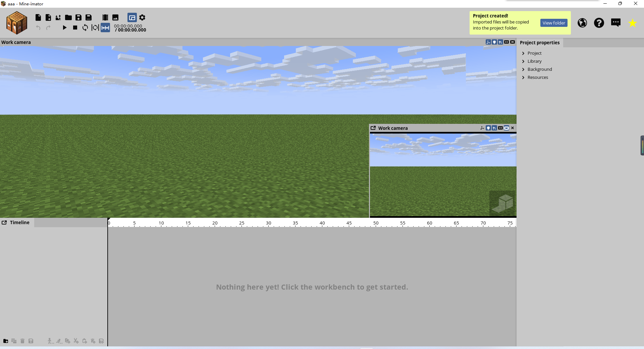Click the walk animation cycle icon
This screenshot has width=644, height=349.
[50, 341]
